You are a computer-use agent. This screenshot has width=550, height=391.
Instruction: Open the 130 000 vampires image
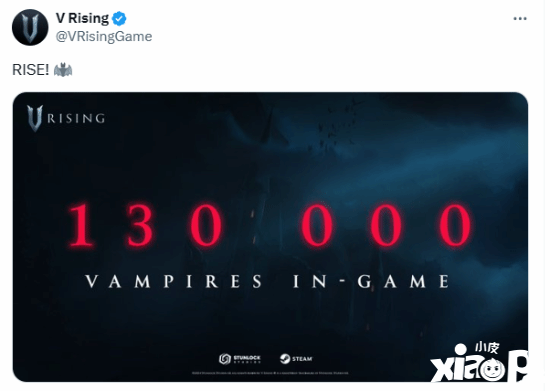[270, 237]
